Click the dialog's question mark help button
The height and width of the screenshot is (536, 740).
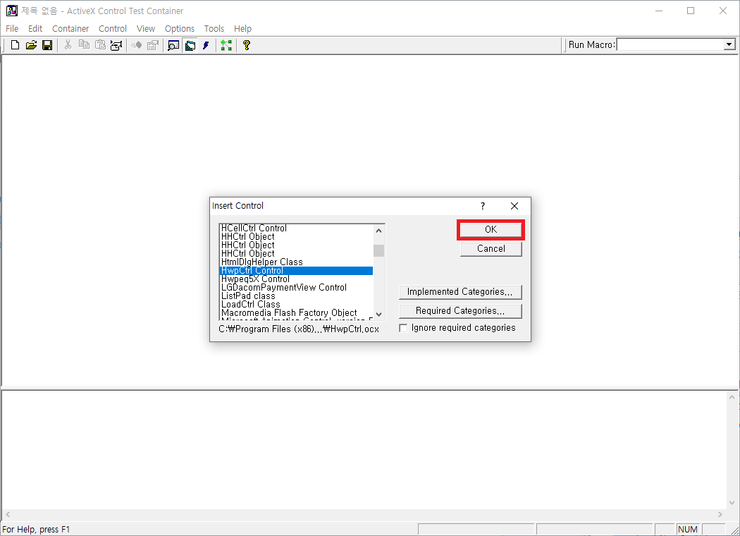483,206
